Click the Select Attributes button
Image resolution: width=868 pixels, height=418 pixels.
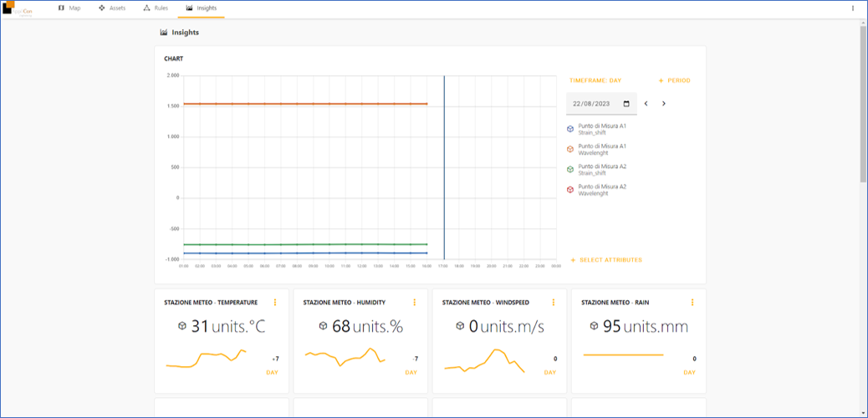606,260
